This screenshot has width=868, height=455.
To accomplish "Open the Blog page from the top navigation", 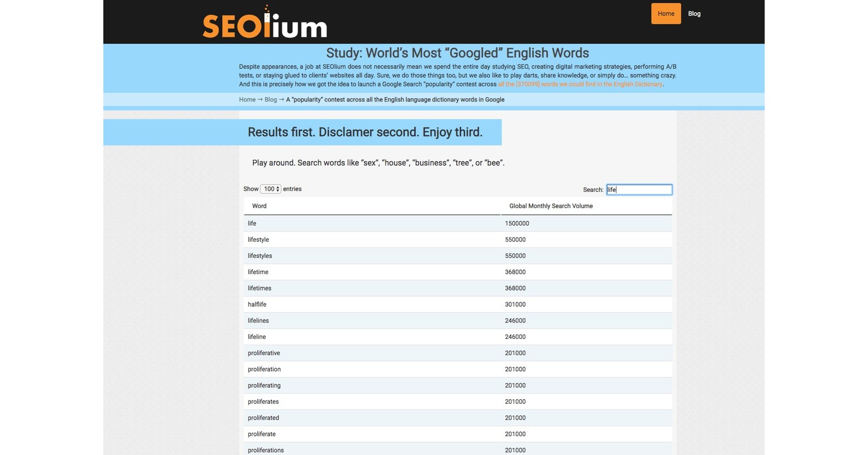I will pyautogui.click(x=694, y=13).
